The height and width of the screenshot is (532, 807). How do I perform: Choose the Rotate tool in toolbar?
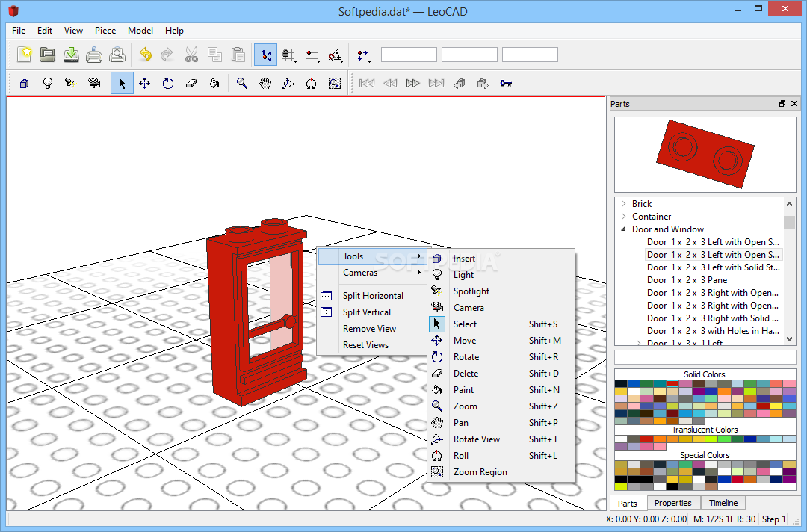pyautogui.click(x=168, y=84)
